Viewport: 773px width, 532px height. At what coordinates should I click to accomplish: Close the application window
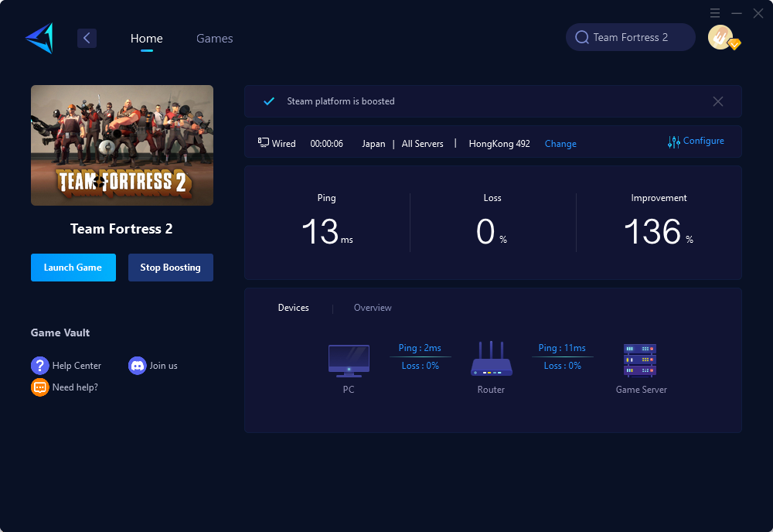coord(758,13)
